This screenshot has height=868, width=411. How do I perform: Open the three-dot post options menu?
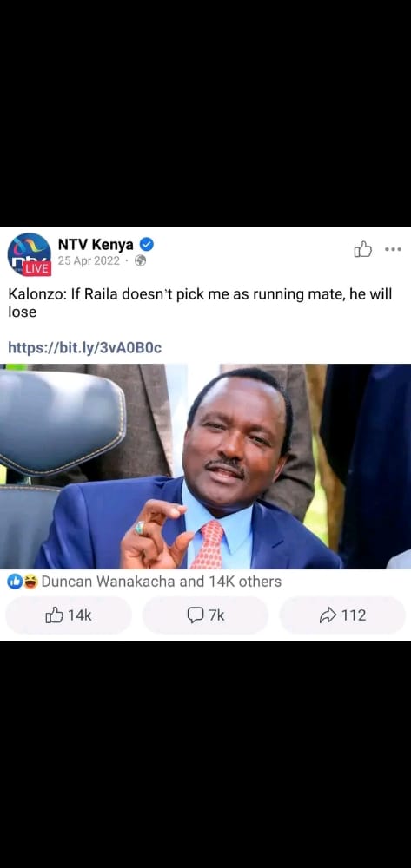(393, 249)
